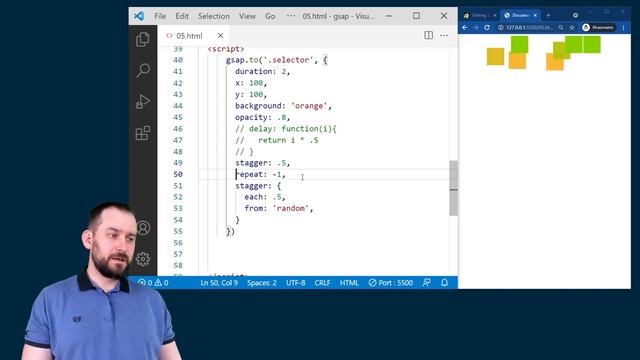Open the View menu

247,16
